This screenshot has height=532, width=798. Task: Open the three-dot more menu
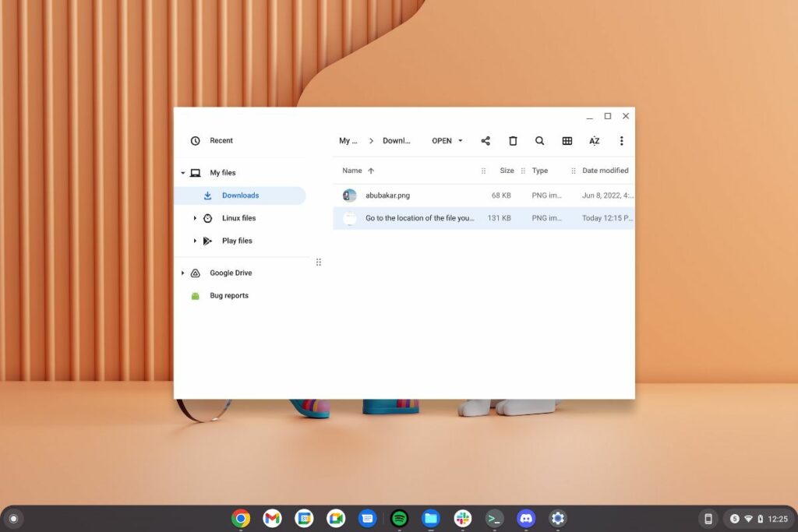621,141
